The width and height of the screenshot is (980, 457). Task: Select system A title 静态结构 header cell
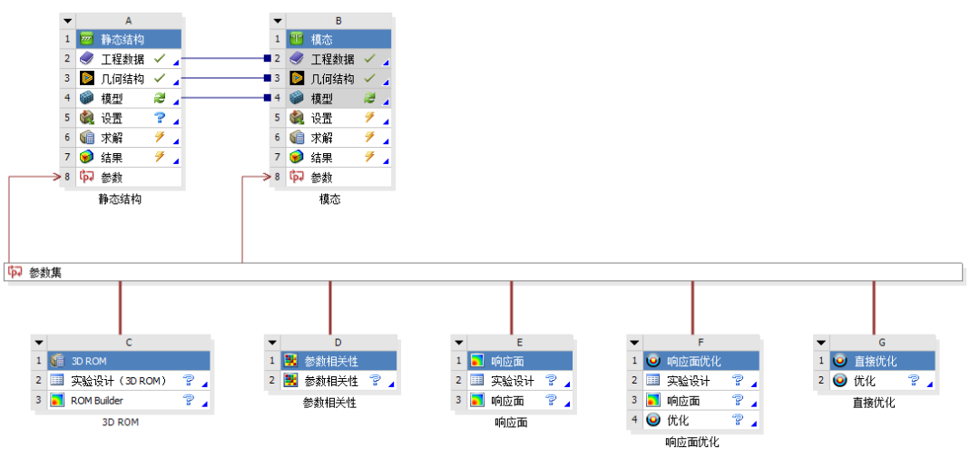click(x=130, y=39)
